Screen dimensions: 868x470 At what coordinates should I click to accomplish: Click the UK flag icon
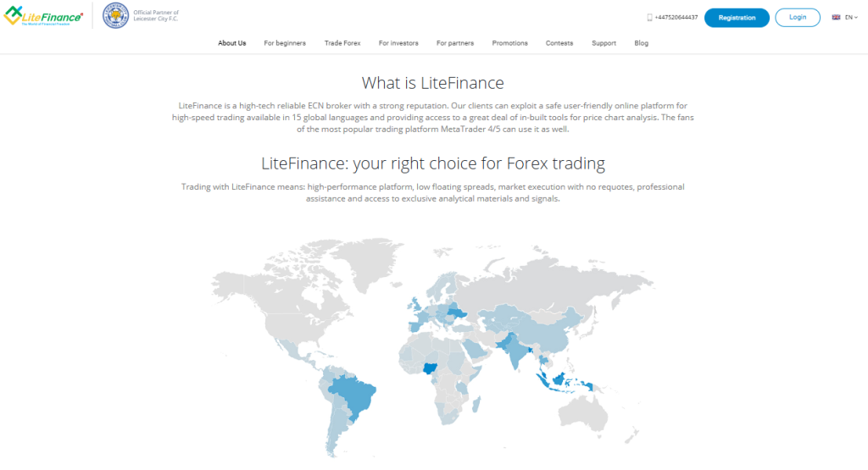click(x=836, y=17)
